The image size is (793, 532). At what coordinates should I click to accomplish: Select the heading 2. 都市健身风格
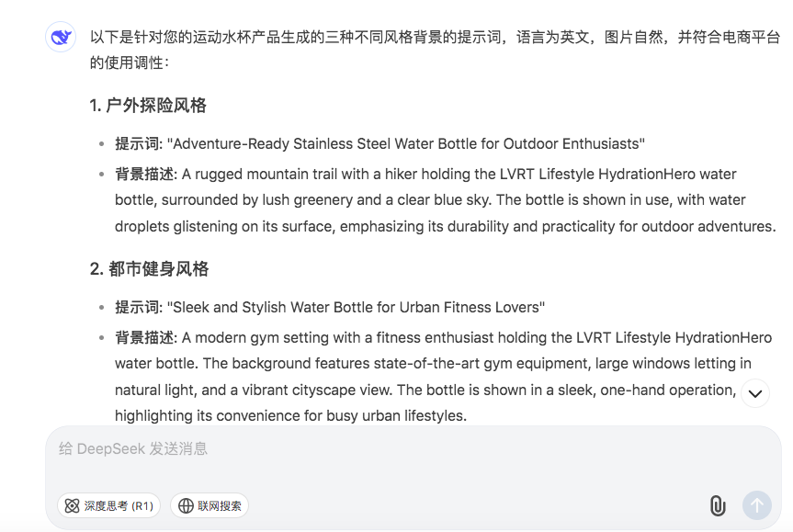(x=149, y=268)
